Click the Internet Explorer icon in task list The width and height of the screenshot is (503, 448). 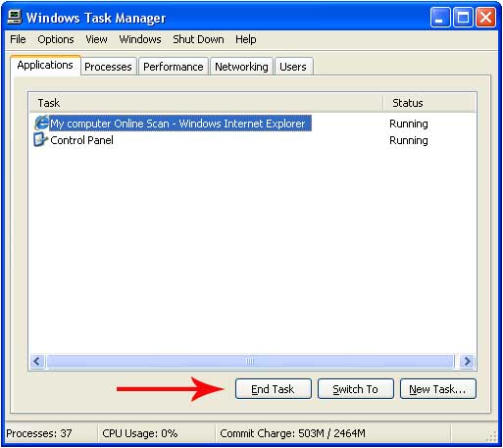click(41, 124)
